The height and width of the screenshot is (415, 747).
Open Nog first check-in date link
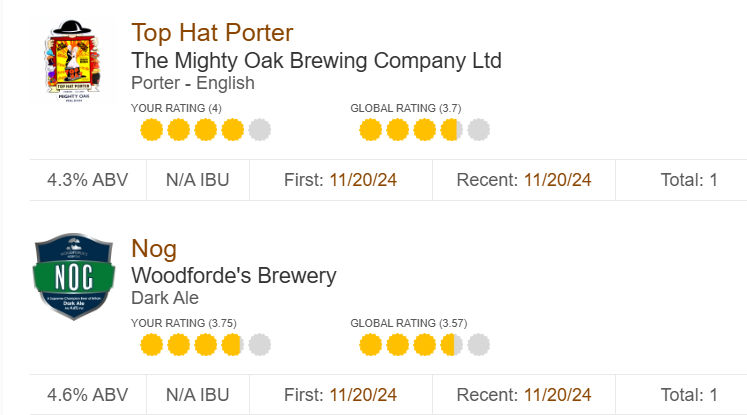364,395
